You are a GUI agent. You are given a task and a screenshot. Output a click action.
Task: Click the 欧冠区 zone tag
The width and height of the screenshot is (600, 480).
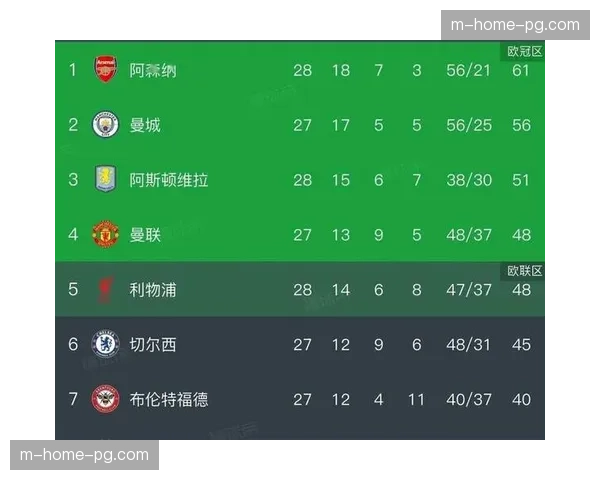pos(525,51)
